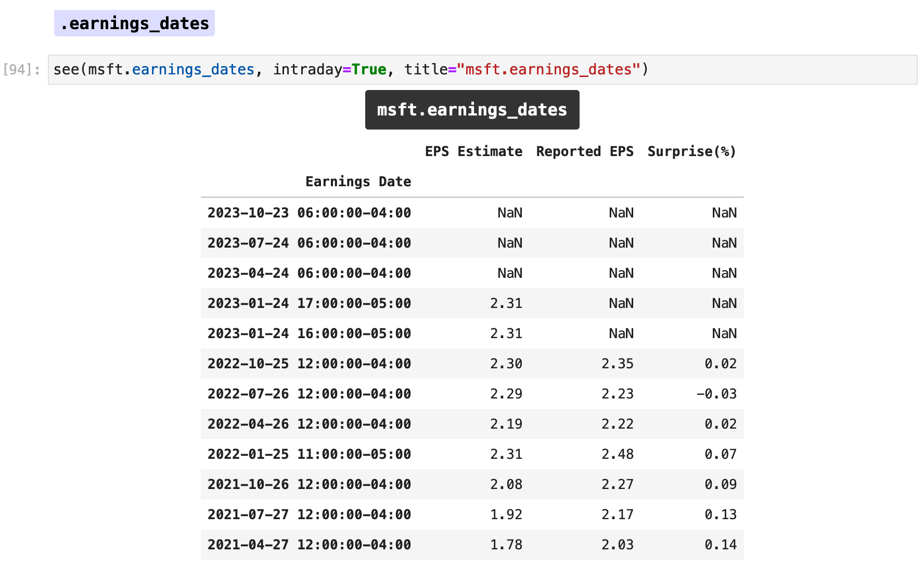Click Reported EPS NaN in 2023-07-24 row
Screen dimensions: 924x566
pyautogui.click(x=621, y=243)
